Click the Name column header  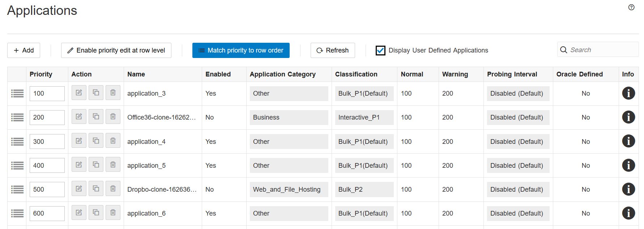(x=136, y=74)
